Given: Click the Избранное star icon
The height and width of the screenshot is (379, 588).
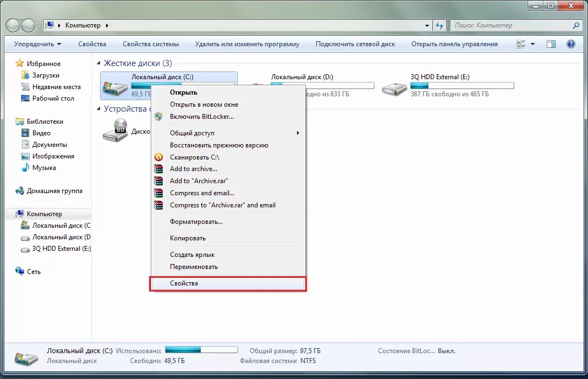Looking at the screenshot, I should pos(19,63).
